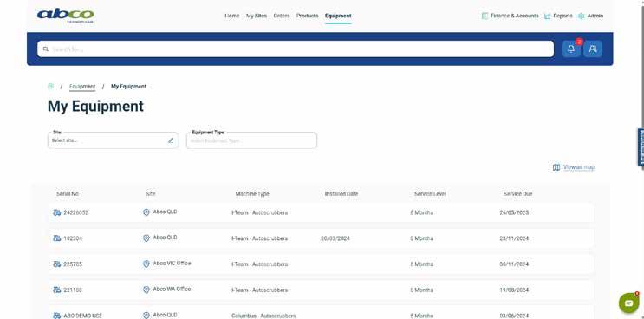Click machine icon for serial 225705
The width and height of the screenshot is (644, 319).
click(57, 264)
